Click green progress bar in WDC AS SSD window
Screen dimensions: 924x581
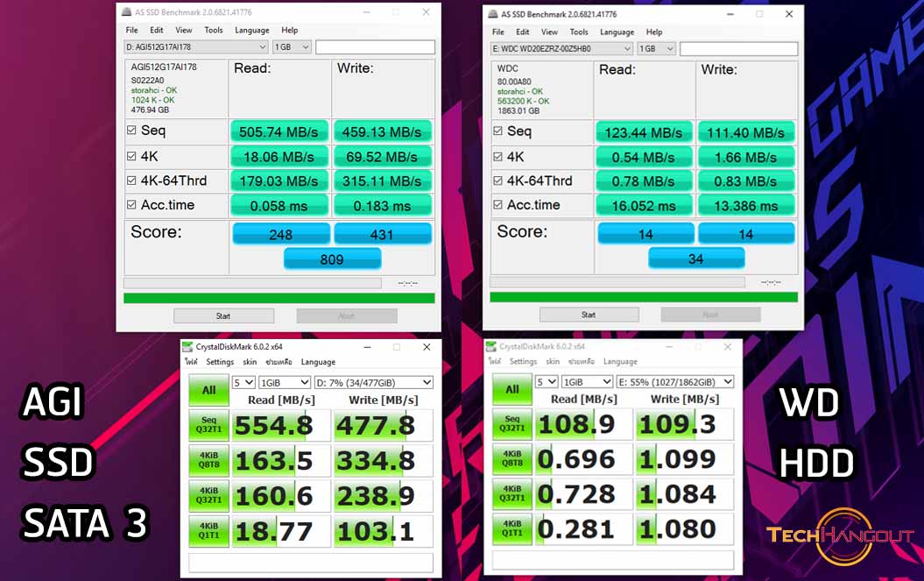tap(644, 297)
